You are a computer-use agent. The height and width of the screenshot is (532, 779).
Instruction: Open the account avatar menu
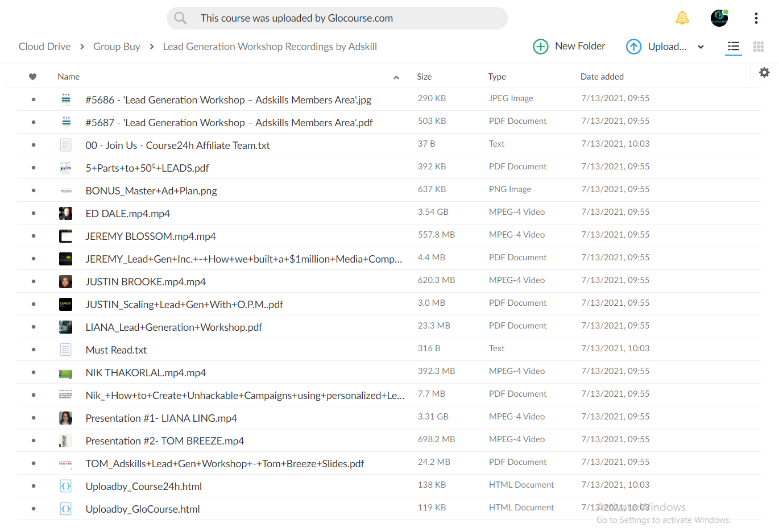pyautogui.click(x=719, y=18)
